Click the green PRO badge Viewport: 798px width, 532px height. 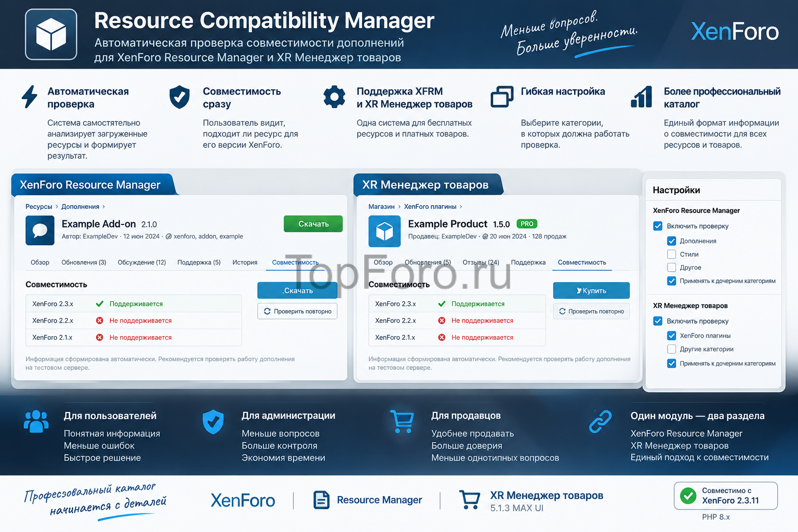tap(527, 224)
